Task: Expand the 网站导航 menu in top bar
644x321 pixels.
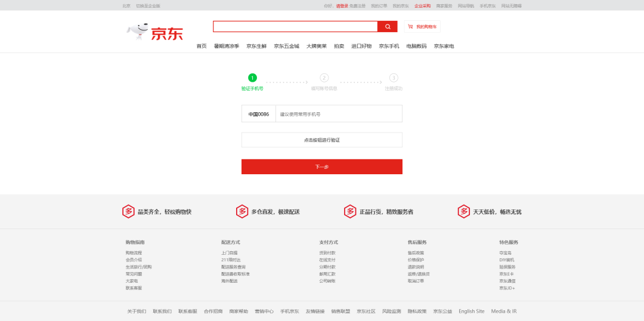Action: 466,6
